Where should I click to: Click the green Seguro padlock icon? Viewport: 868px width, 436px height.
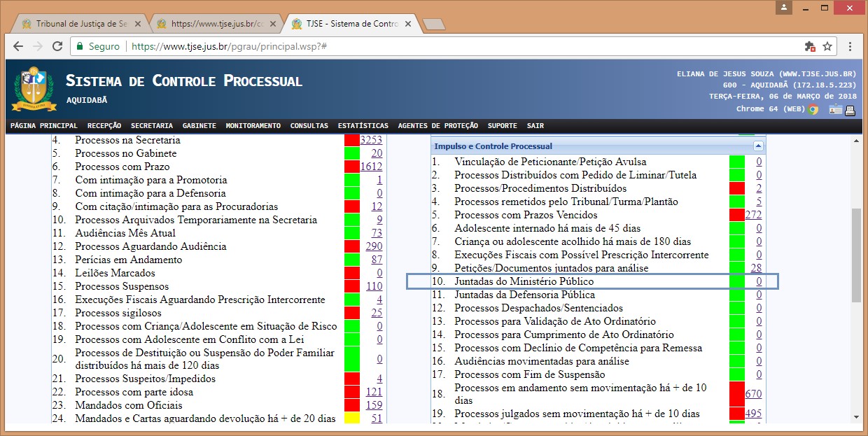pos(80,47)
